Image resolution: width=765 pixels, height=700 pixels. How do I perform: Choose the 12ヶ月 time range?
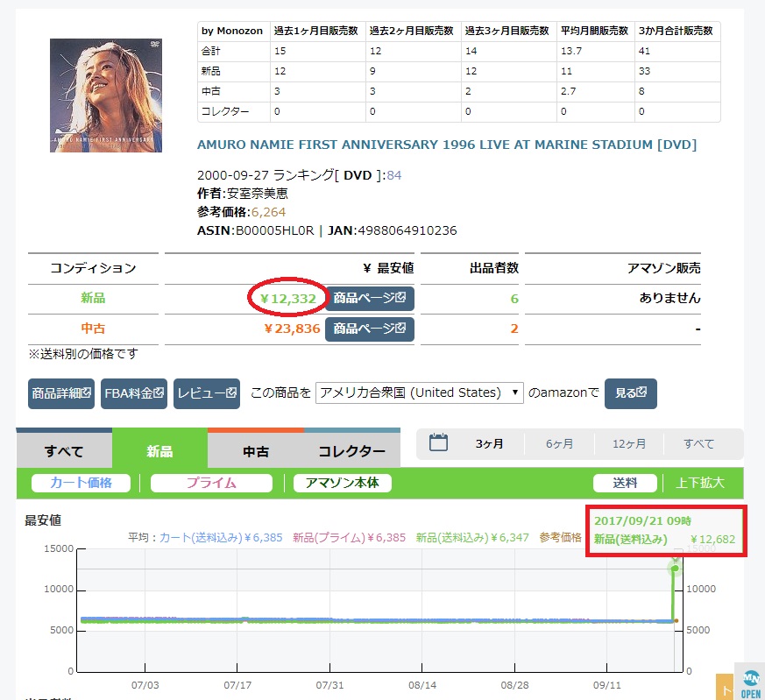point(629,444)
